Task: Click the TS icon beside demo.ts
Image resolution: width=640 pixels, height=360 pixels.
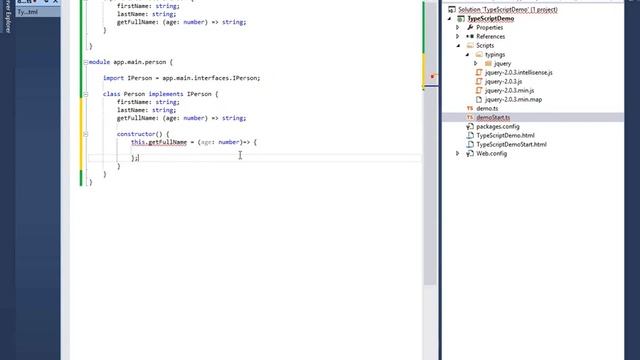Action: (x=470, y=108)
